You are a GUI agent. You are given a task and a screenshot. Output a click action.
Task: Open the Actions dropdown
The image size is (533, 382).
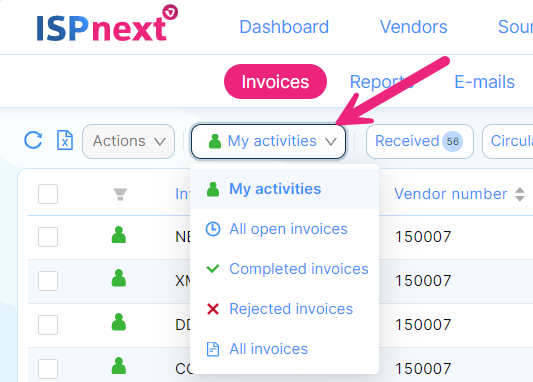coord(128,141)
